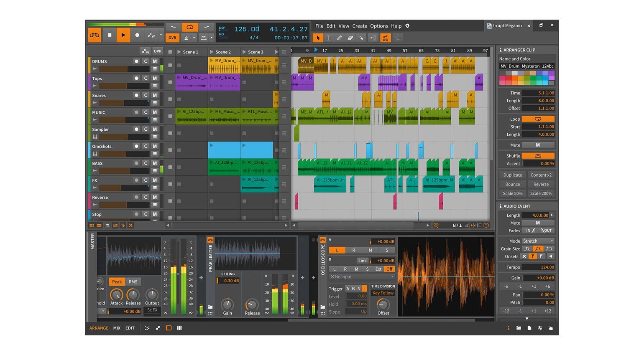Click the dual display split icon next to ARRANGE
Viewport: 644px width, 355px height.
pos(179,328)
